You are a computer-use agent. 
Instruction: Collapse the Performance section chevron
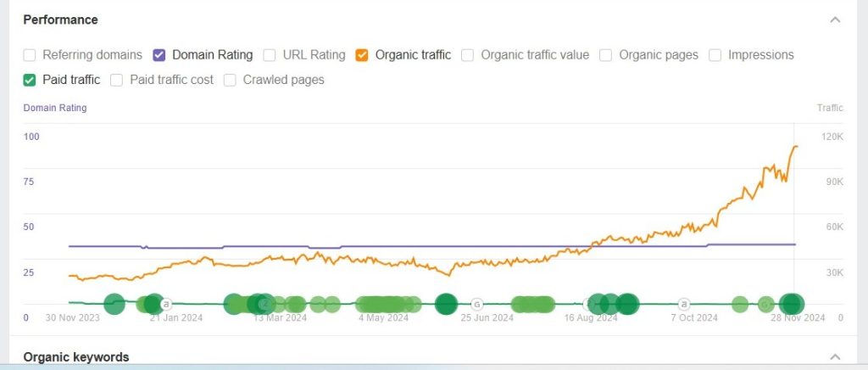click(835, 20)
